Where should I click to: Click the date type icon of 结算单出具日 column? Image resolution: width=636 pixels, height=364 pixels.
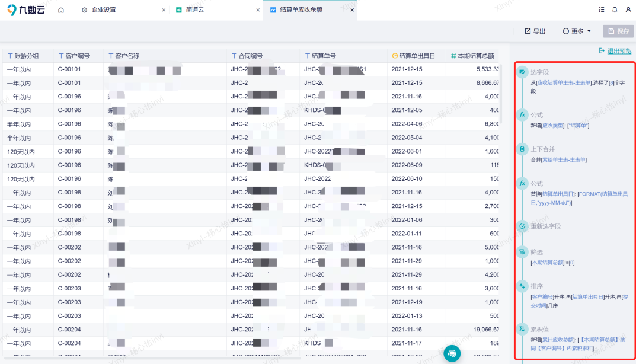[x=395, y=56]
